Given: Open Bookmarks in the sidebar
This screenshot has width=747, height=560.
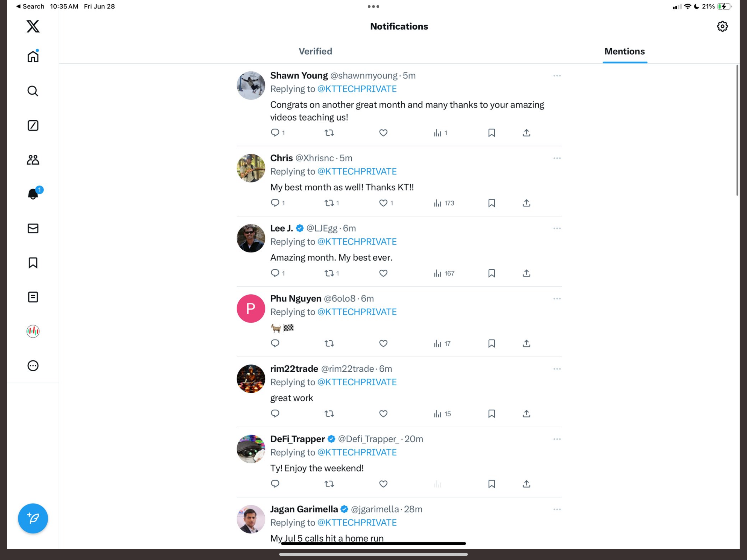Looking at the screenshot, I should (x=33, y=263).
